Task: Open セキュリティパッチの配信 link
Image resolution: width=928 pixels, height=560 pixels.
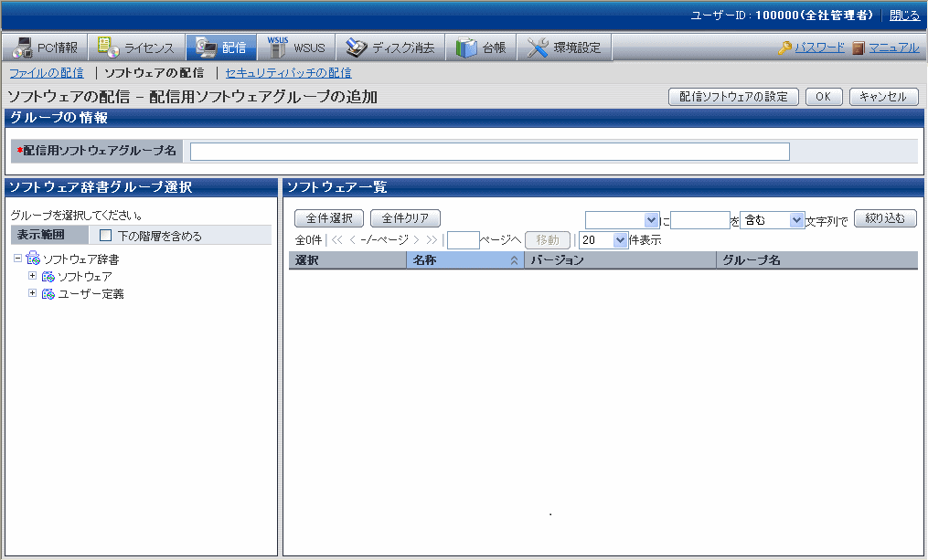Action: tap(288, 73)
